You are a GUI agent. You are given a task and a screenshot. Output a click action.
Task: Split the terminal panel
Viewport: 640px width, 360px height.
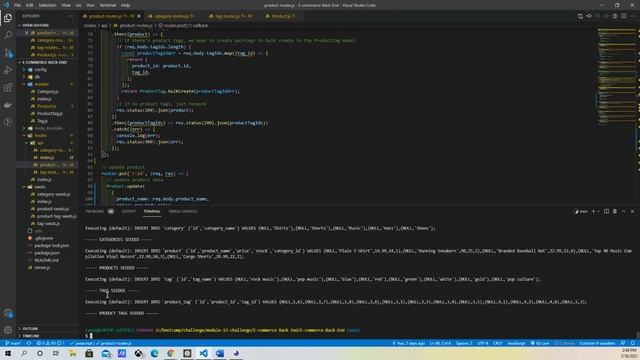(x=607, y=211)
